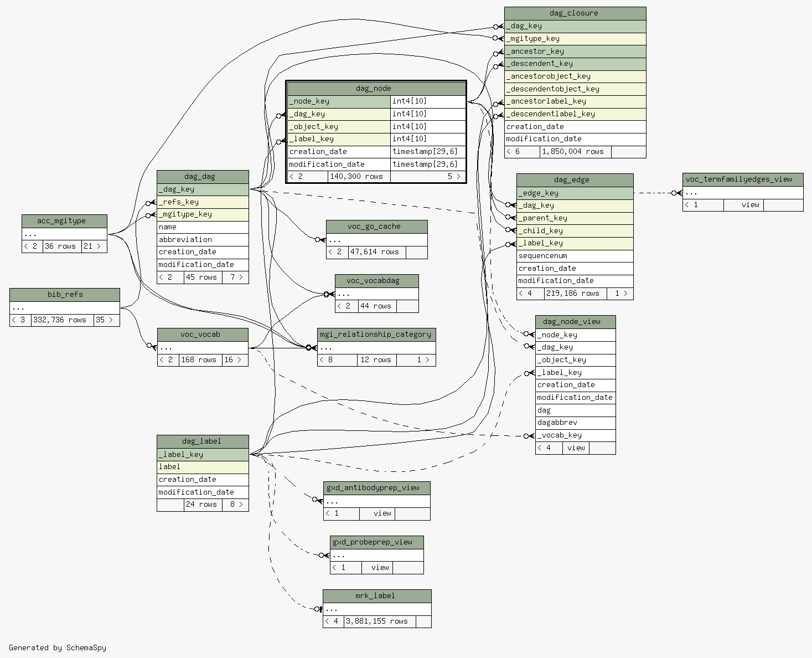Select _node_key column in dag_node
The image size is (812, 658).
point(339,101)
